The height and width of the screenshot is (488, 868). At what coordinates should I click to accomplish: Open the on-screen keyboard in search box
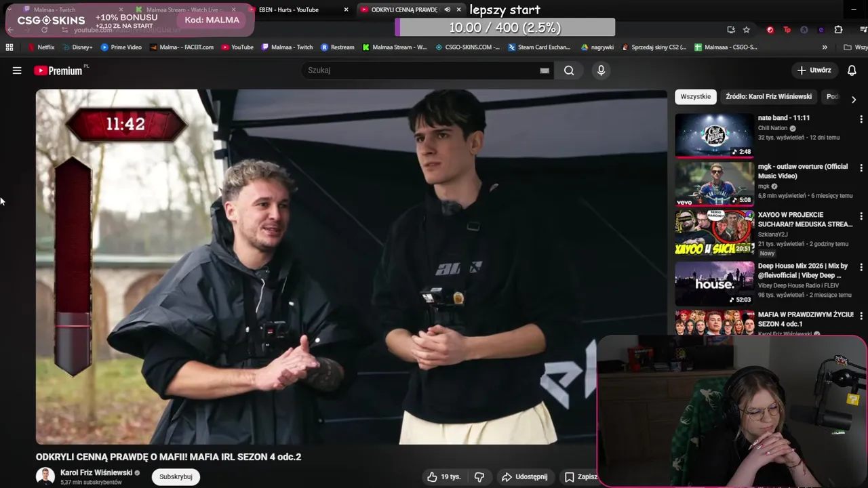pyautogui.click(x=545, y=70)
